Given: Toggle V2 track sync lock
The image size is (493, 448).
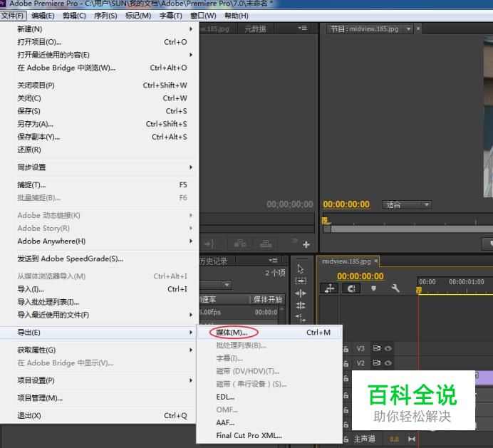Looking at the screenshot, I should [376, 363].
